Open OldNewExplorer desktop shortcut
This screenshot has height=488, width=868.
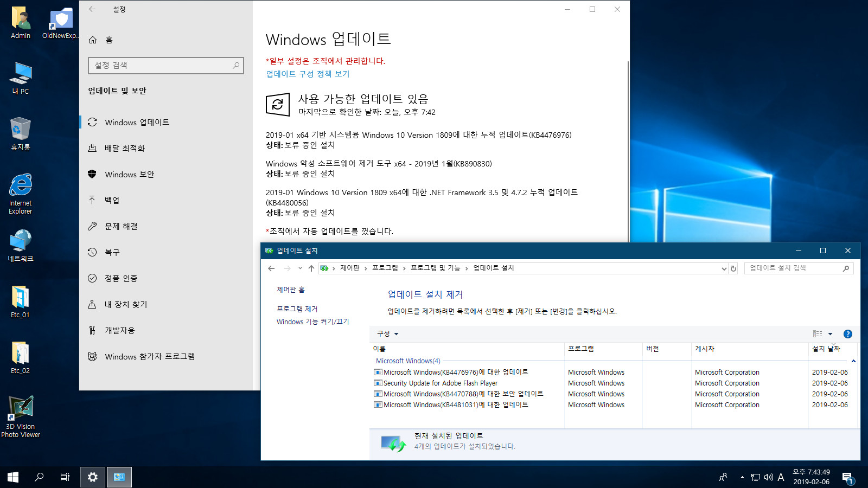tap(61, 23)
